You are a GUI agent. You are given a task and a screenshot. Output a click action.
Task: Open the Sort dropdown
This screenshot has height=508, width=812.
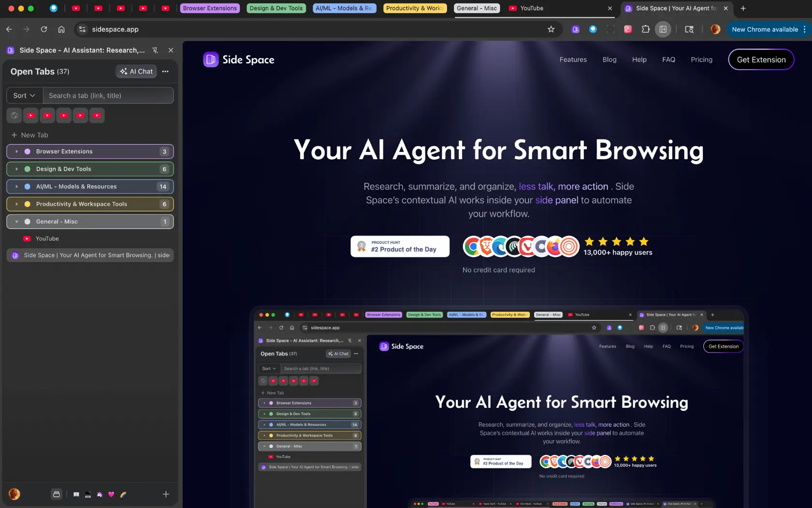tap(23, 95)
